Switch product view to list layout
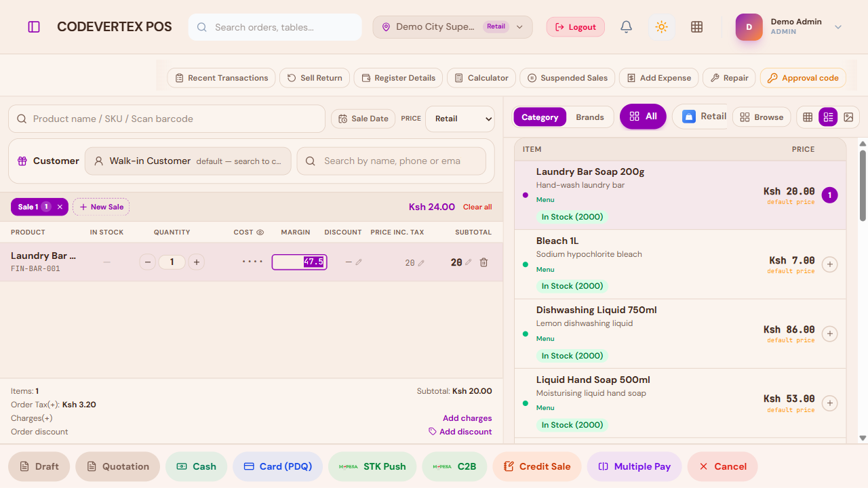The height and width of the screenshot is (488, 868). (x=828, y=117)
